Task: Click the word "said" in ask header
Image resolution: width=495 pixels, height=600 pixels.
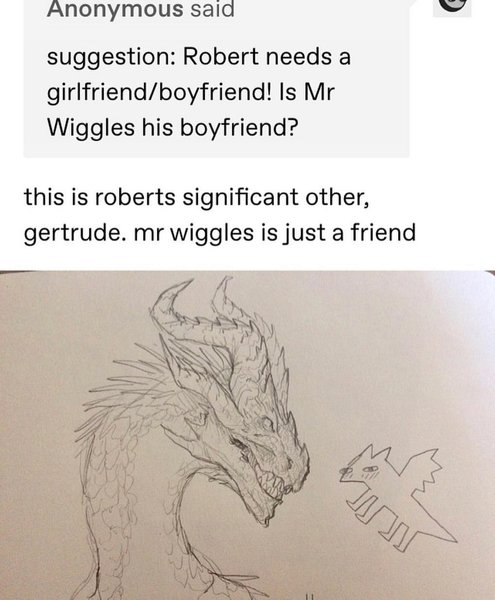Action: point(212,8)
